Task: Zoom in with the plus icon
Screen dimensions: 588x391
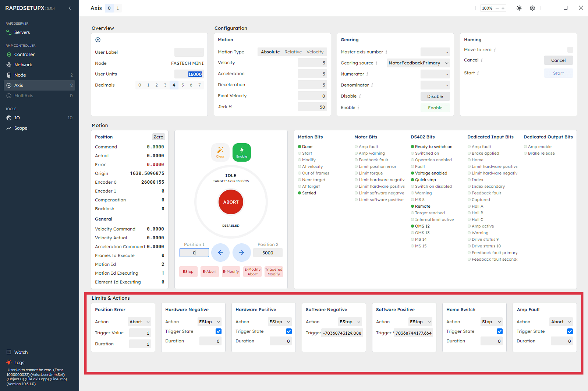Action: click(503, 8)
